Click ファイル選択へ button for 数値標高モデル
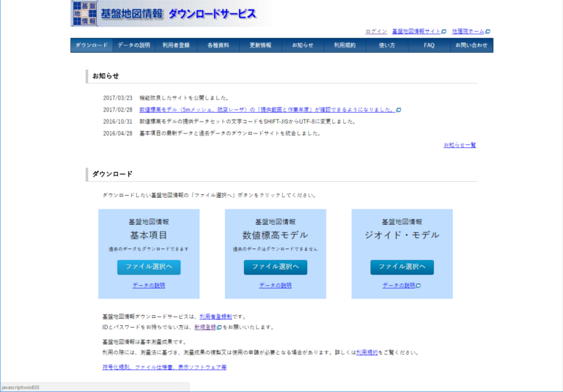The height and width of the screenshot is (392, 563). pyautogui.click(x=276, y=267)
